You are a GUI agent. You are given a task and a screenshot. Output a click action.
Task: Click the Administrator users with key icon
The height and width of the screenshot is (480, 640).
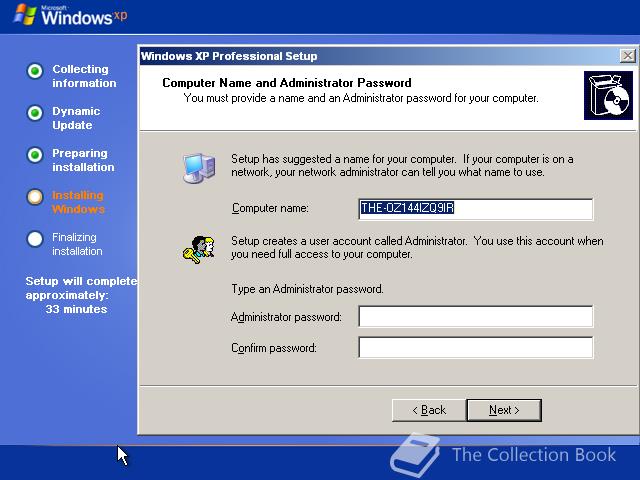(199, 249)
